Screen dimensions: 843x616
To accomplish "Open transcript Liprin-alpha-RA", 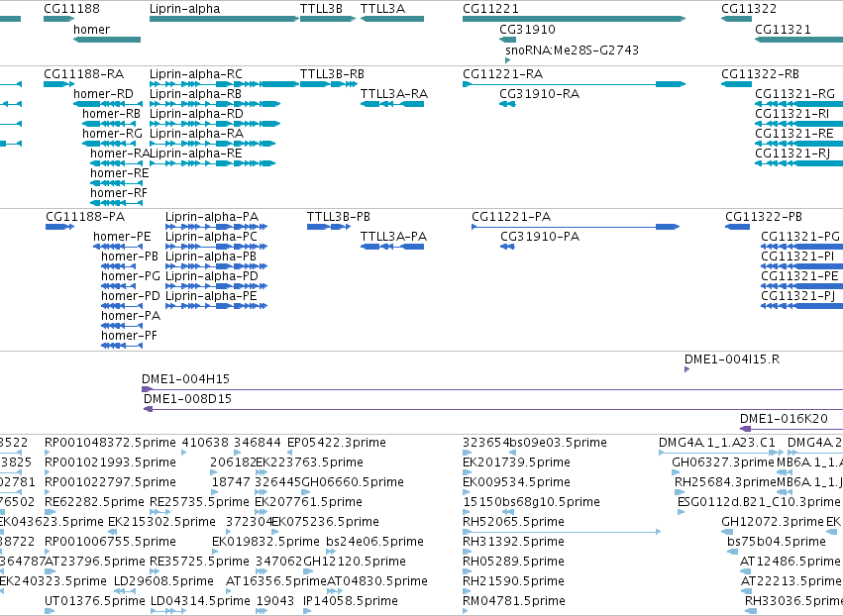I will pos(196,134).
